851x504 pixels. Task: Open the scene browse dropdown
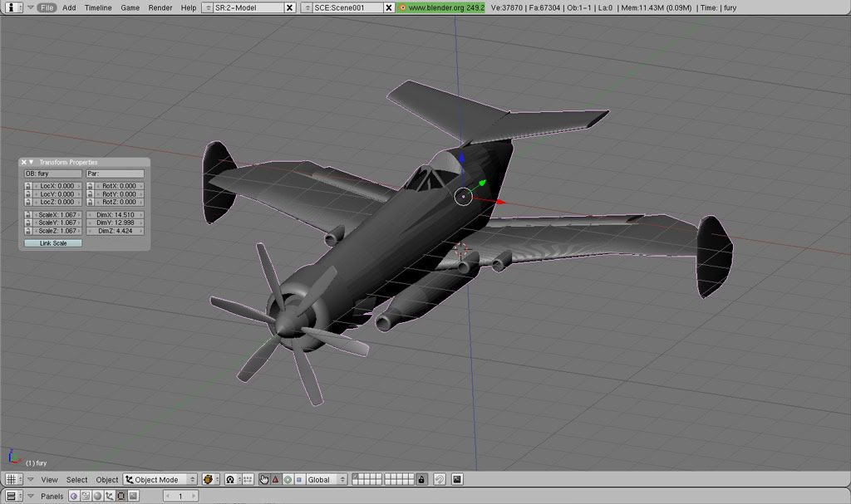[x=307, y=7]
